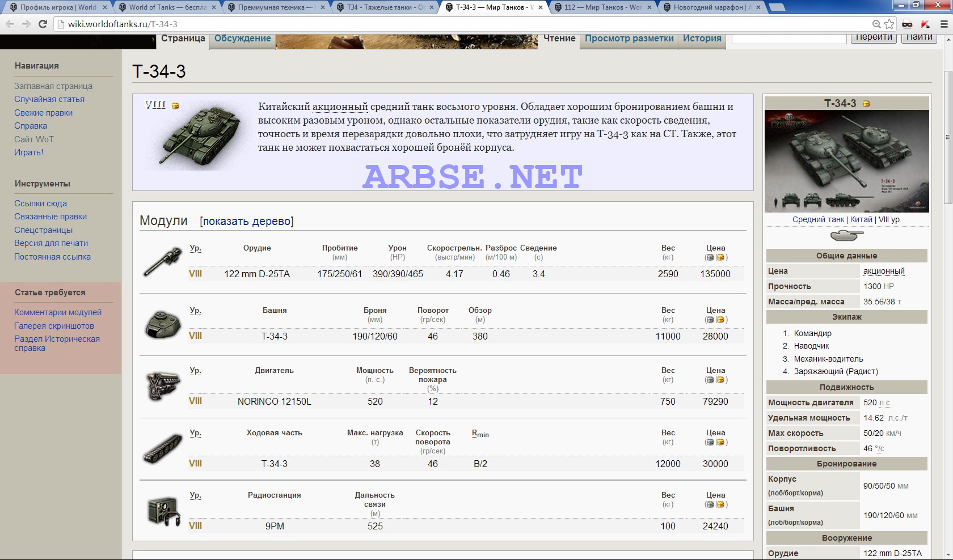This screenshot has width=953, height=560.
Task: Switch to the 'Новогодний марафон' browser tab
Action: 712,7
